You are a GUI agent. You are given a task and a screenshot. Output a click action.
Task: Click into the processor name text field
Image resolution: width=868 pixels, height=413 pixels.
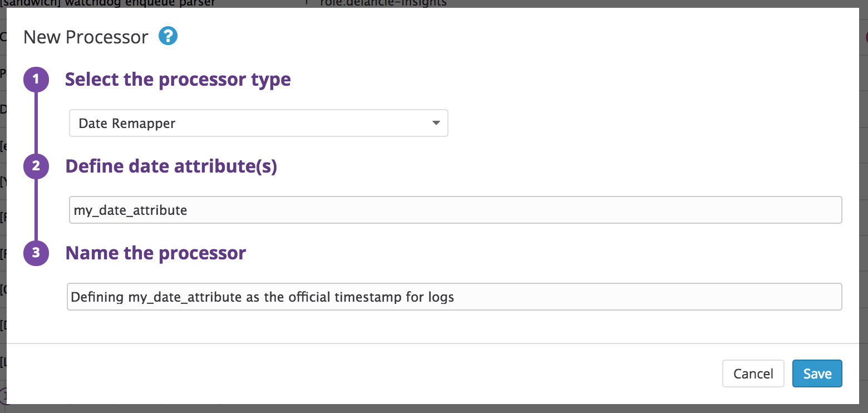(x=454, y=297)
